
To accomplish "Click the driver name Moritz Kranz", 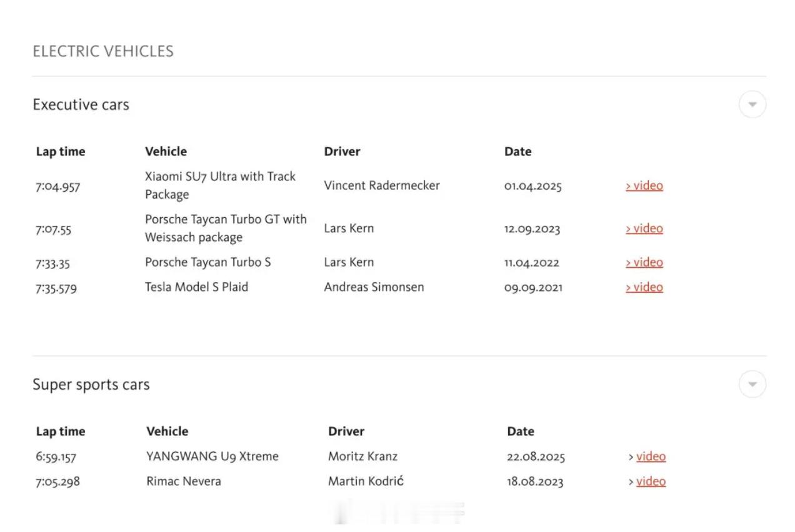I will point(362,456).
